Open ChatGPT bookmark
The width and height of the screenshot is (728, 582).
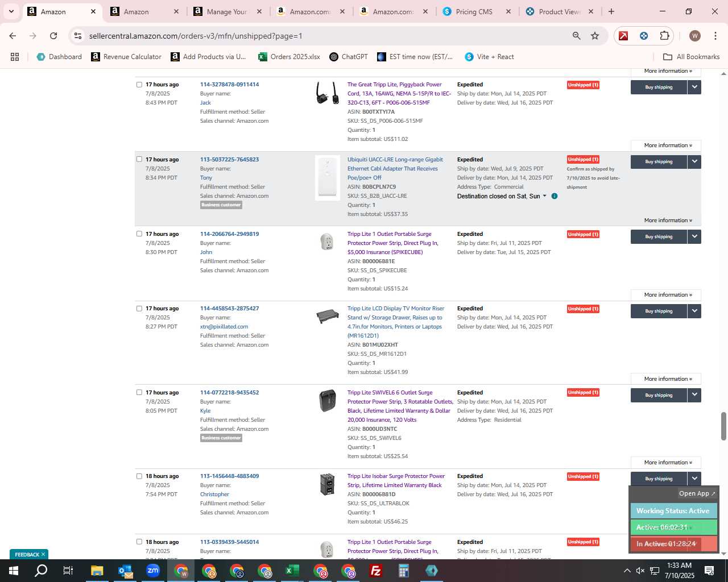348,57
